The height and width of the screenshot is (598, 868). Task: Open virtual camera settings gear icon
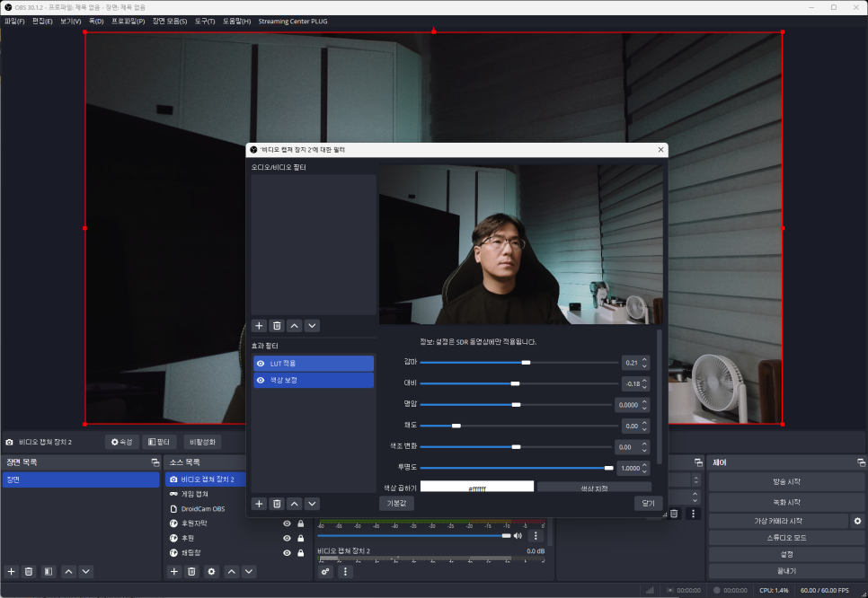pyautogui.click(x=857, y=521)
